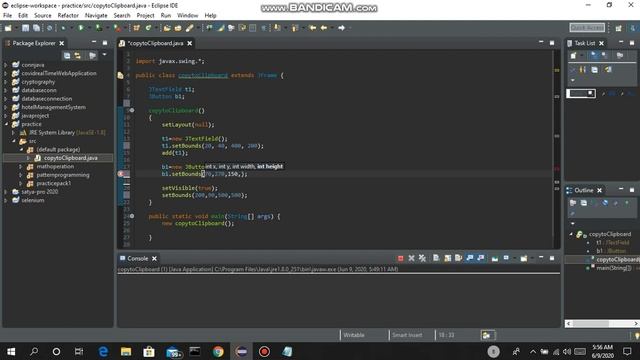Toggle Show Console on Standard Error change
Viewport: 640px width, 360px height.
click(481, 258)
